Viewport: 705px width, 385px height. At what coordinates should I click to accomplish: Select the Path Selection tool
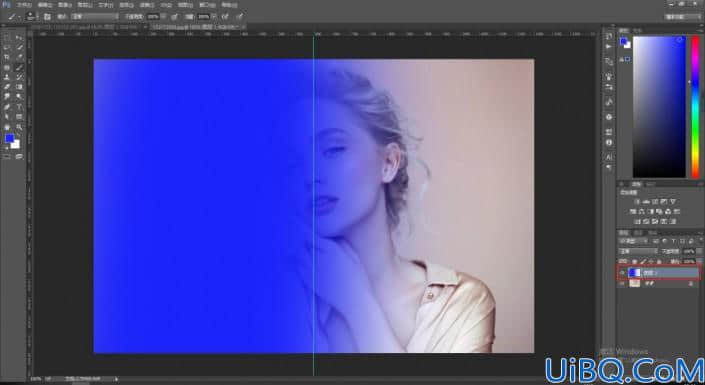click(x=7, y=117)
